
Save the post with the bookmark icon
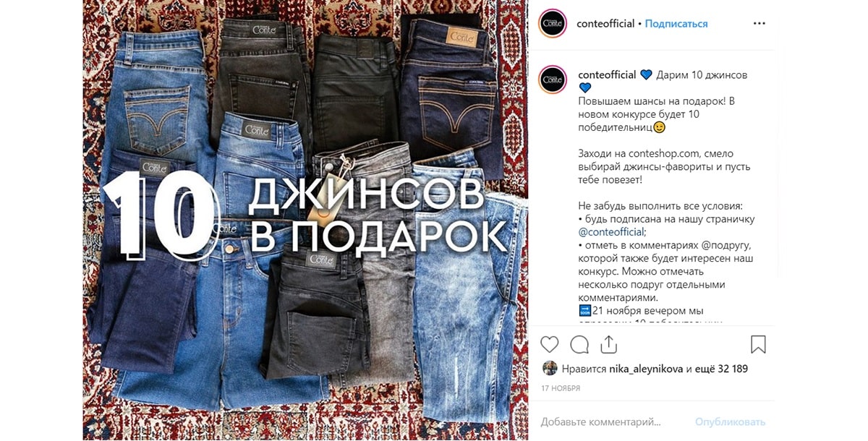pos(758,344)
